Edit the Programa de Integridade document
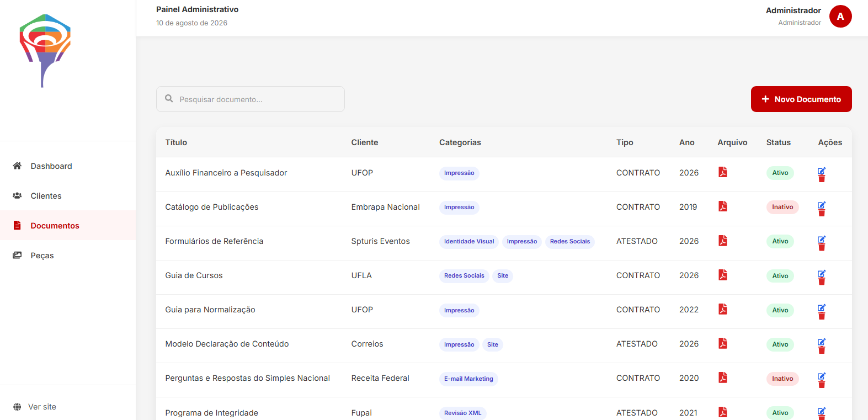The width and height of the screenshot is (868, 420). click(822, 411)
